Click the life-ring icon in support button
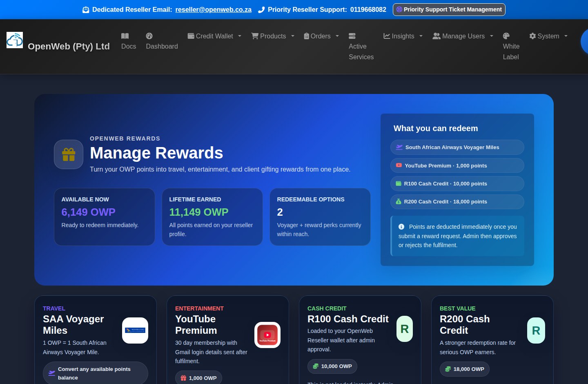 (399, 9)
